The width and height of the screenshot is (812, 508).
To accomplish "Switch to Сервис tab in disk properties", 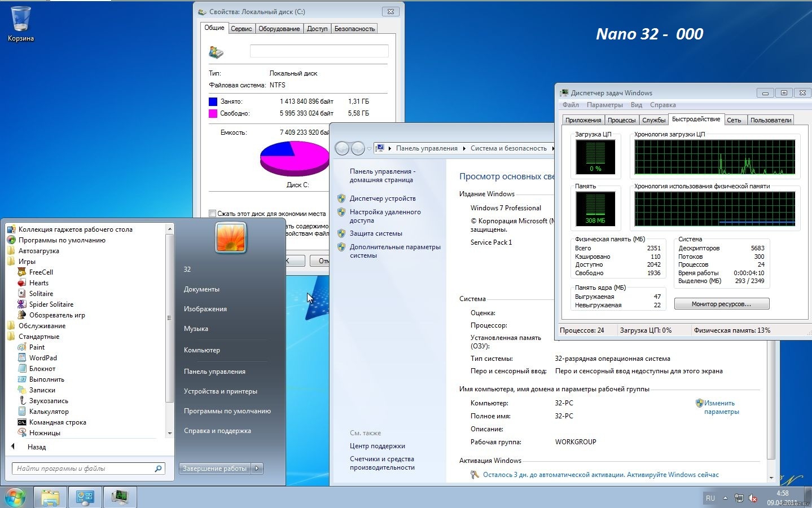I will 242,29.
